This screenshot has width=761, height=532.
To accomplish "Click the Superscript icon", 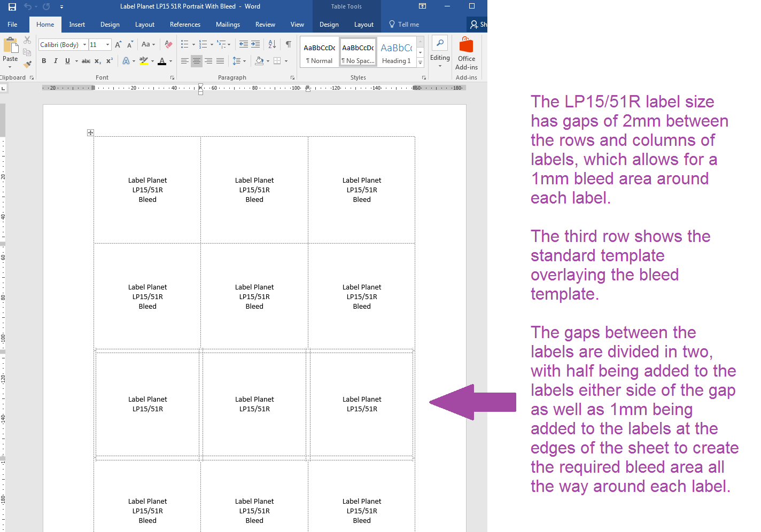I will click(108, 61).
